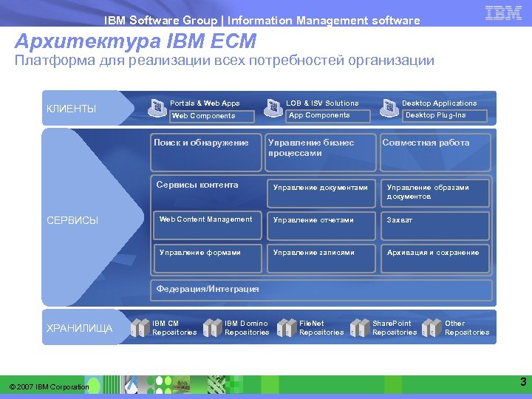Click the Захват box

435,225
